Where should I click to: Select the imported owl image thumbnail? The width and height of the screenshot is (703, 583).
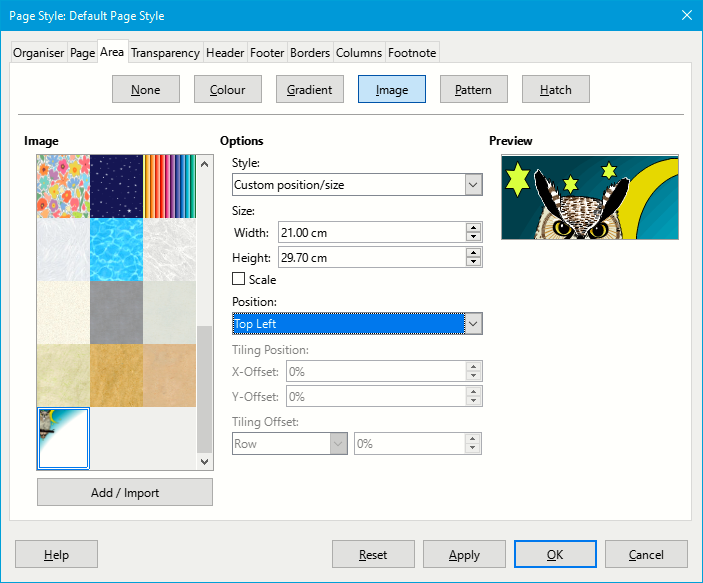tap(63, 438)
